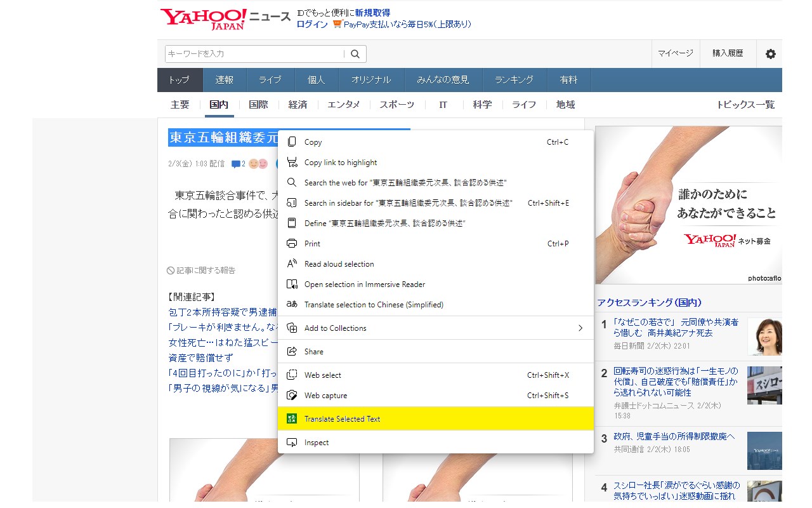Select the 国内 category
Viewport: 812px width, 508px height.
[219, 105]
